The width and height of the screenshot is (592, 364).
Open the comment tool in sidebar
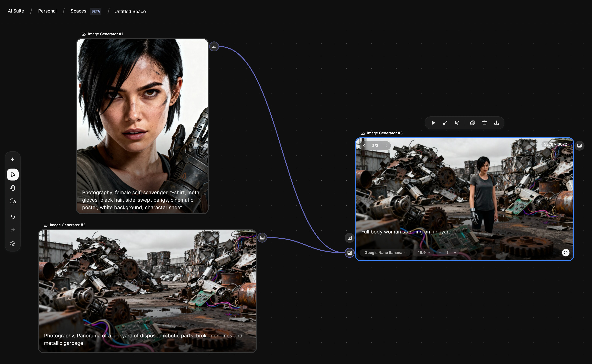coord(13,201)
